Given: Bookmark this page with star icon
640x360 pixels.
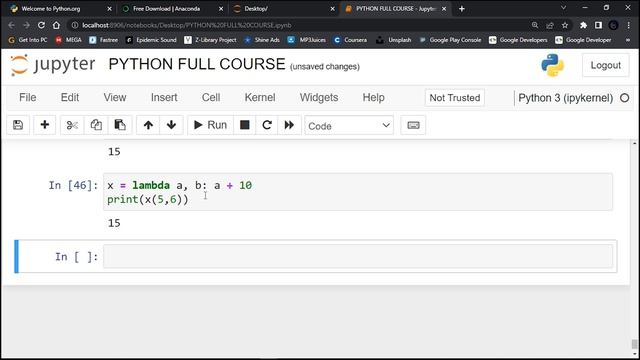Looking at the screenshot, I should 565,25.
